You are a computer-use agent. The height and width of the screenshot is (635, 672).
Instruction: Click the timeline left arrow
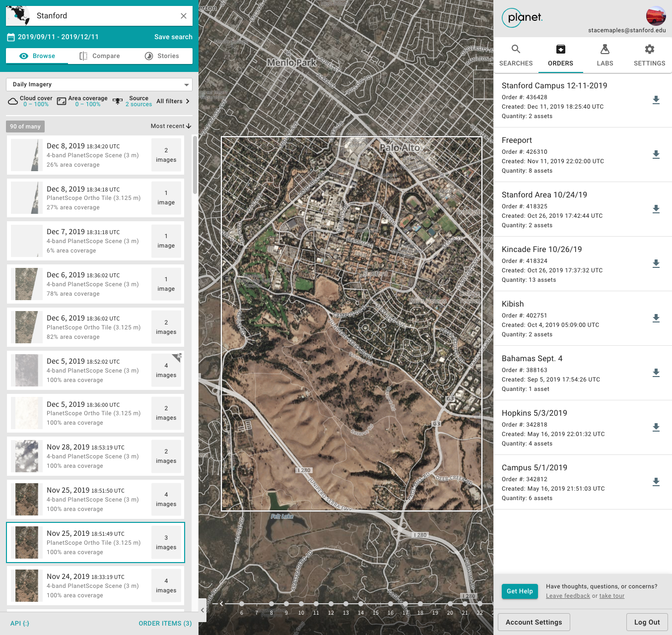[221, 604]
